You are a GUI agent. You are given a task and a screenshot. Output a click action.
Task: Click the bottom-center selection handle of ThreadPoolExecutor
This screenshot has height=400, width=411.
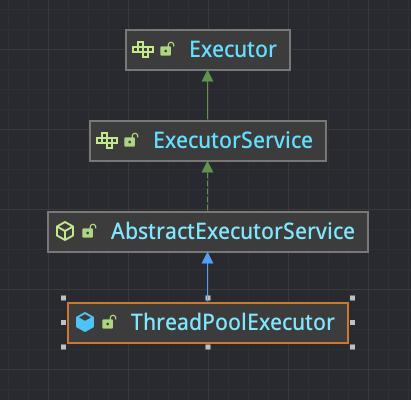tap(208, 347)
